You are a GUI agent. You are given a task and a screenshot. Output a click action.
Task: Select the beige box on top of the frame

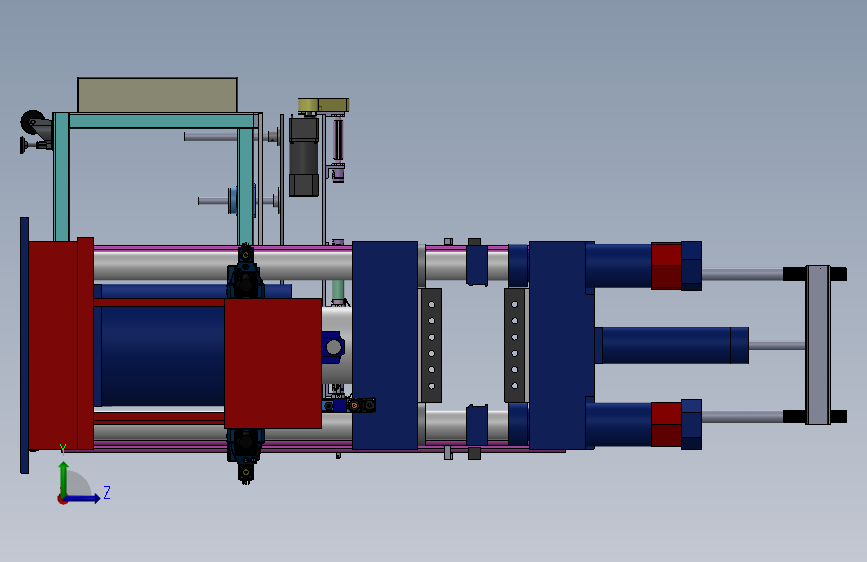click(x=158, y=95)
